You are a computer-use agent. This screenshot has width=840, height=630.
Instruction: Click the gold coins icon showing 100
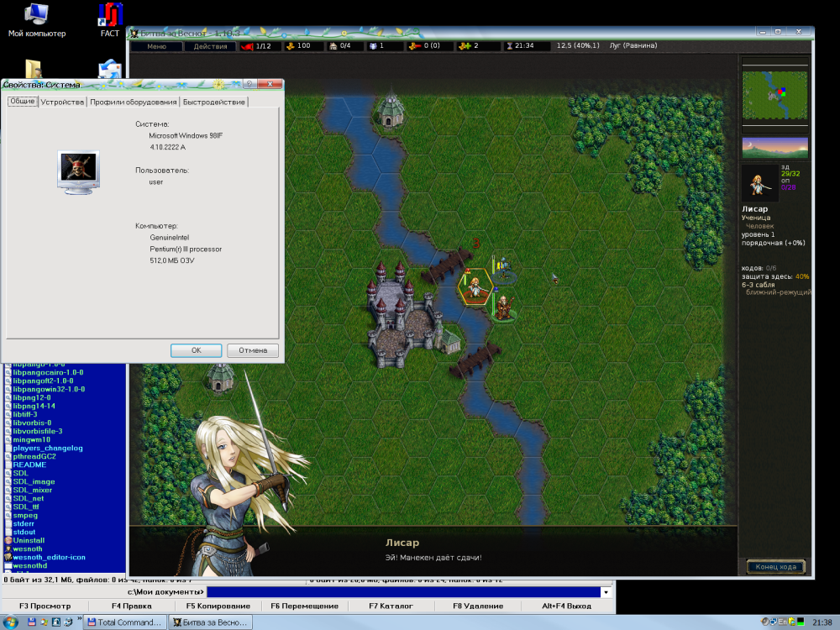click(x=290, y=46)
